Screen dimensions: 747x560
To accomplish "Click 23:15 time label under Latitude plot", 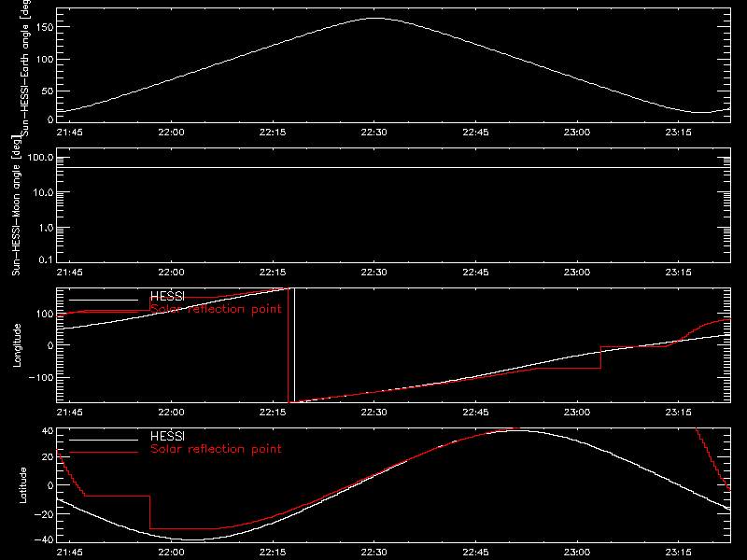I will [679, 553].
